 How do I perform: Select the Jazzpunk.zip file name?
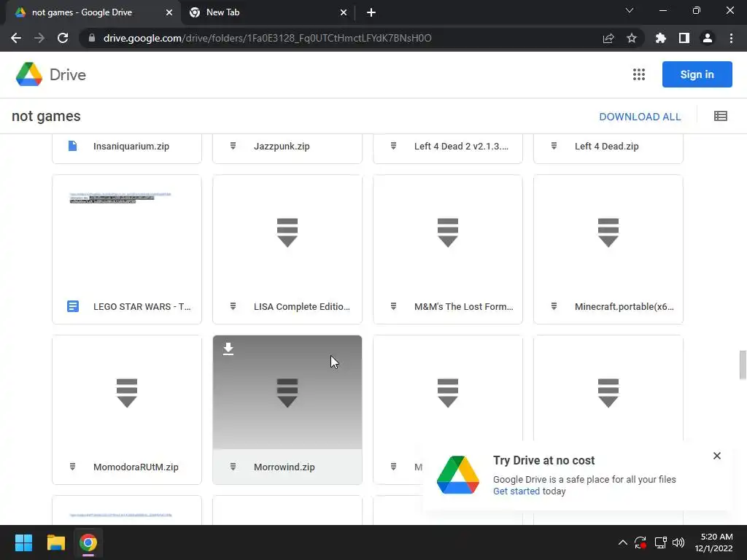[282, 146]
